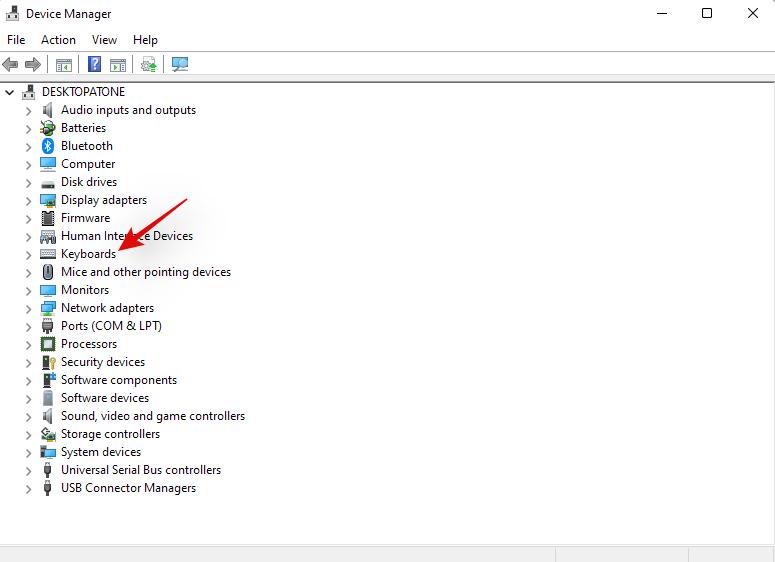The width and height of the screenshot is (775, 562).
Task: Select Universal Serial Bus controllers item
Action: point(140,470)
